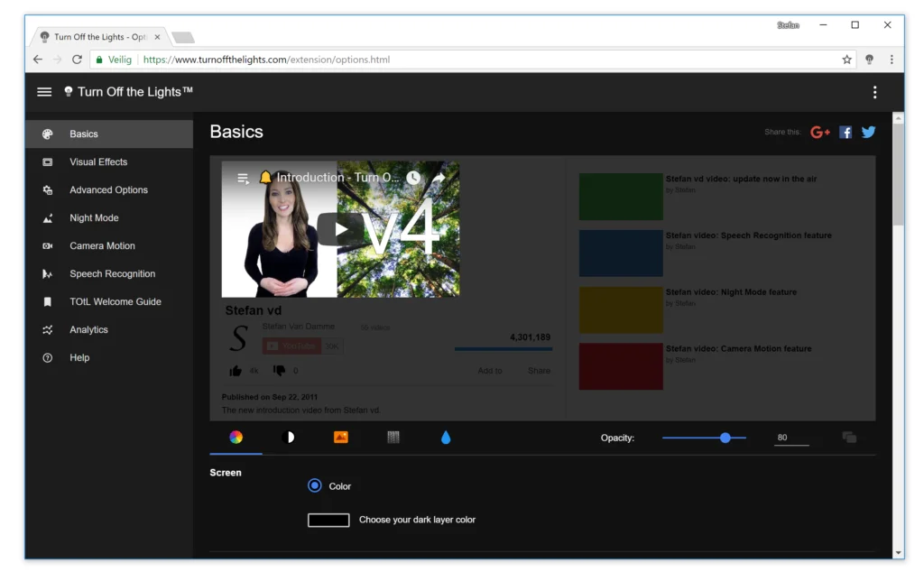The width and height of the screenshot is (924, 572).
Task: Share the page on Twitter
Action: 868,132
